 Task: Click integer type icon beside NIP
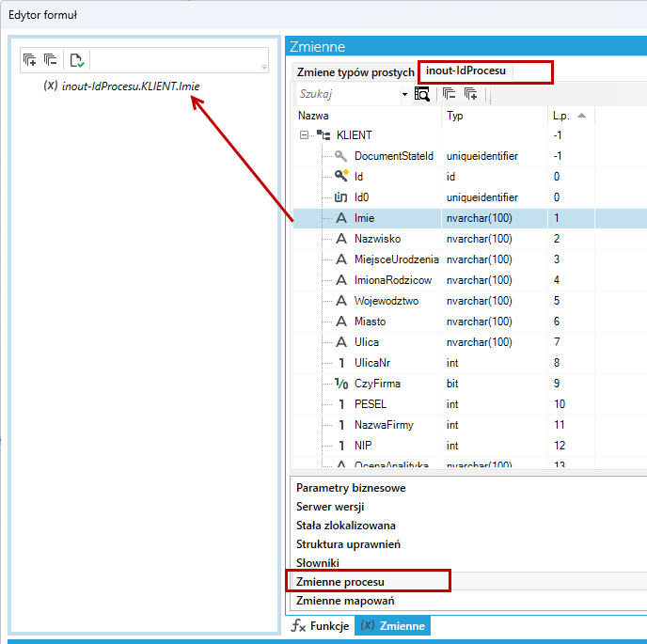(x=341, y=446)
